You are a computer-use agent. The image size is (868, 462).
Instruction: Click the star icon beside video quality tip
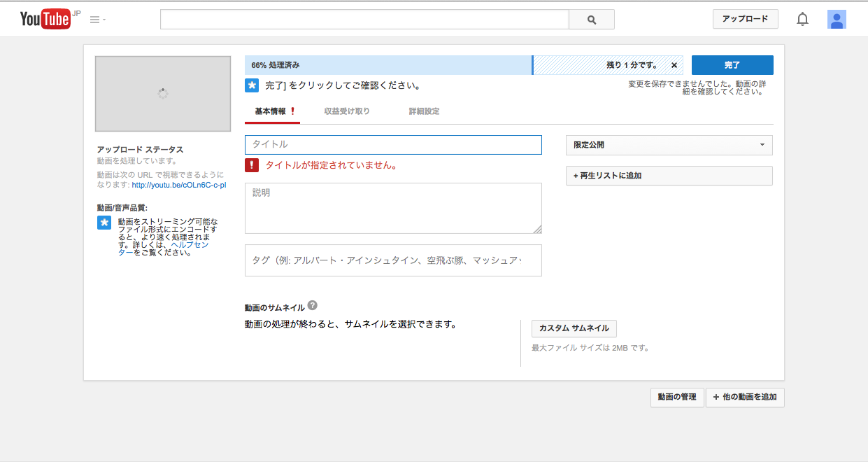(x=104, y=223)
